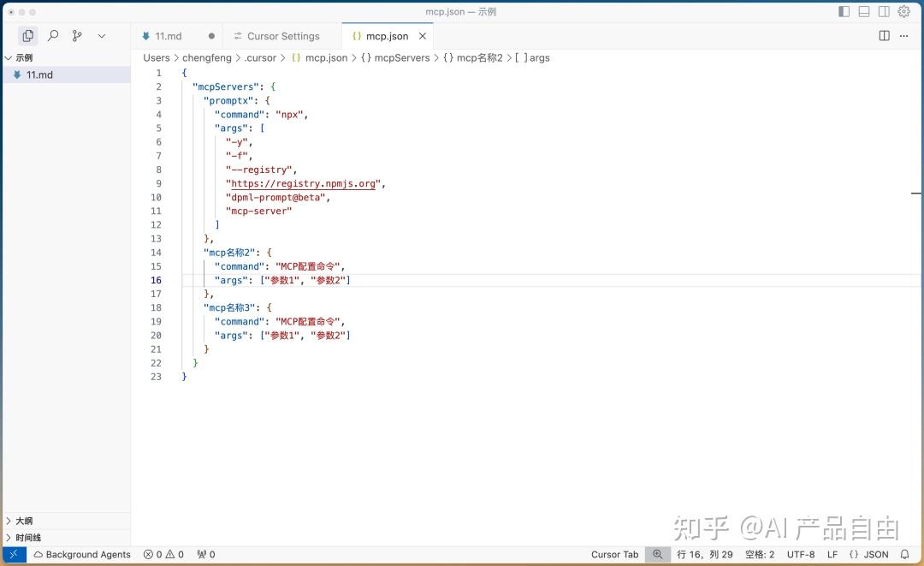
Task: Split the editor to the right
Action: click(x=884, y=36)
